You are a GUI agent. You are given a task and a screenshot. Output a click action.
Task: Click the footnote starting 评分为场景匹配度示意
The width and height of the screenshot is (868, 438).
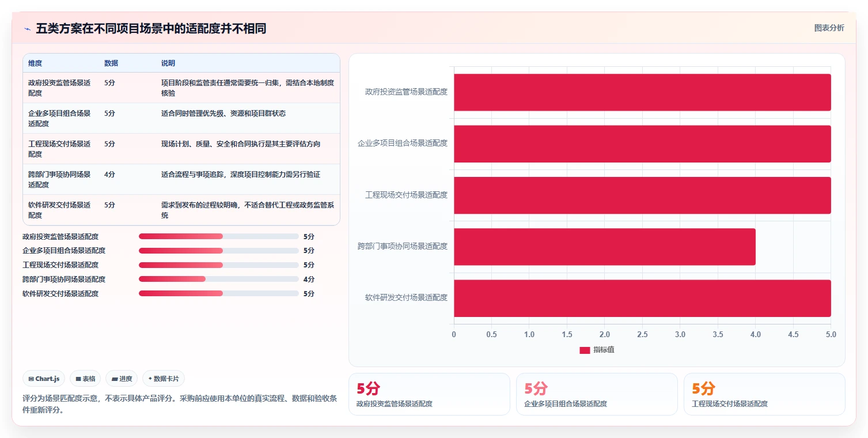(x=180, y=404)
